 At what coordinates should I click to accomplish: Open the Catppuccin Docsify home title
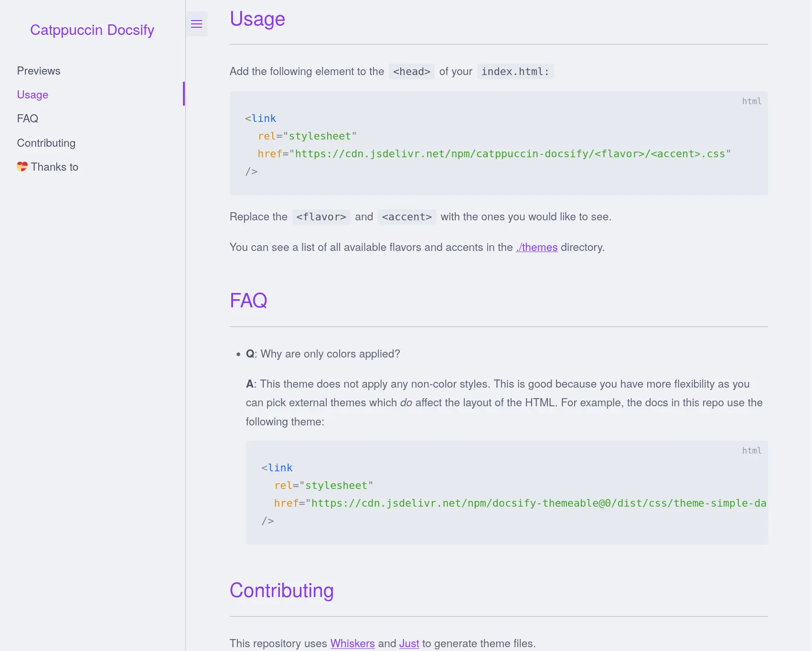pos(92,30)
